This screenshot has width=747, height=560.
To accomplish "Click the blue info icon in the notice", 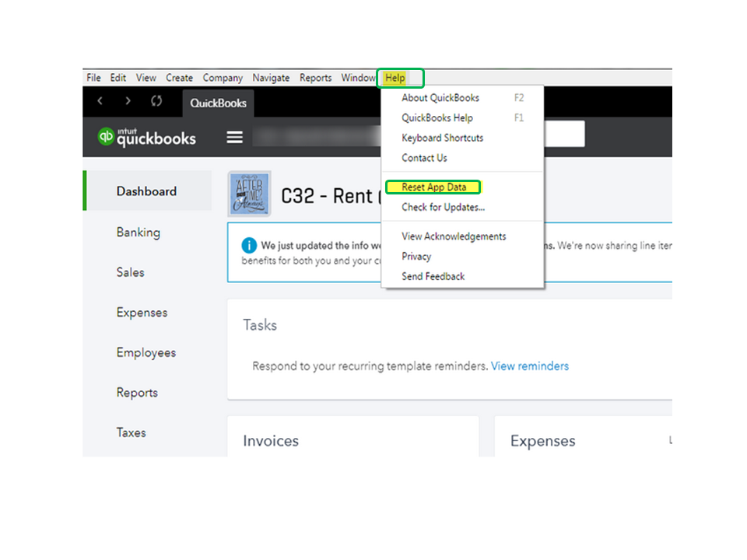I will point(249,245).
